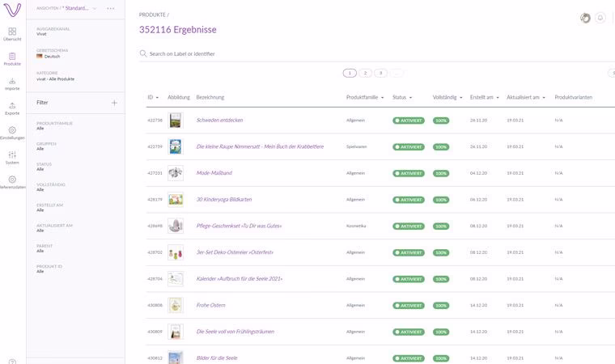Image resolution: width=615 pixels, height=364 pixels.
Task: Go to results page 3
Action: 380,73
